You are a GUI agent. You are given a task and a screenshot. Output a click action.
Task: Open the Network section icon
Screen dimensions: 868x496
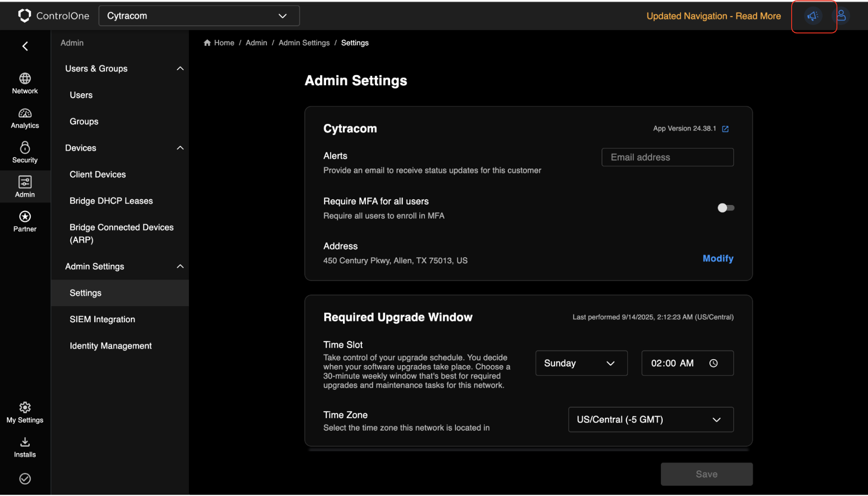coord(25,79)
